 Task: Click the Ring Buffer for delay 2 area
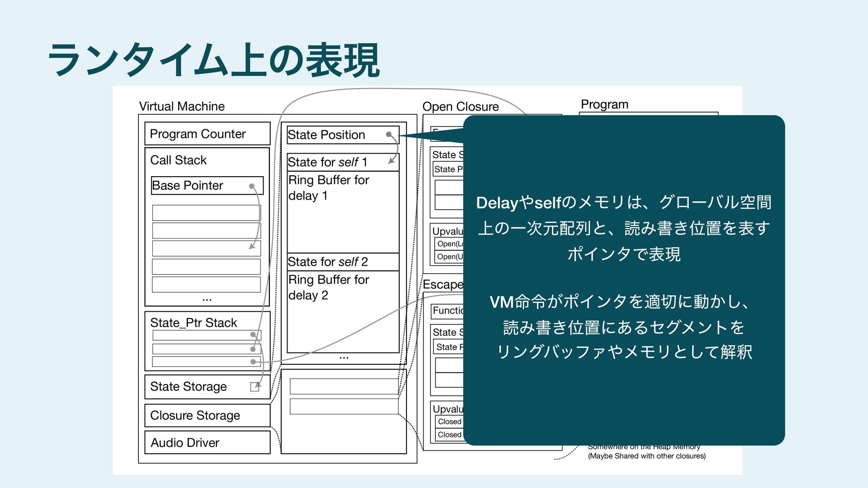(343, 312)
